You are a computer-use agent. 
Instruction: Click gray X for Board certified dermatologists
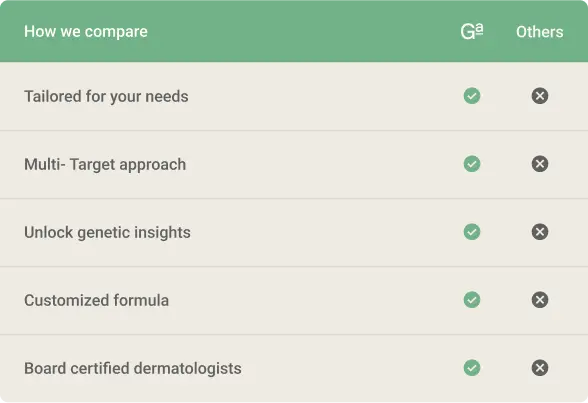(x=540, y=368)
